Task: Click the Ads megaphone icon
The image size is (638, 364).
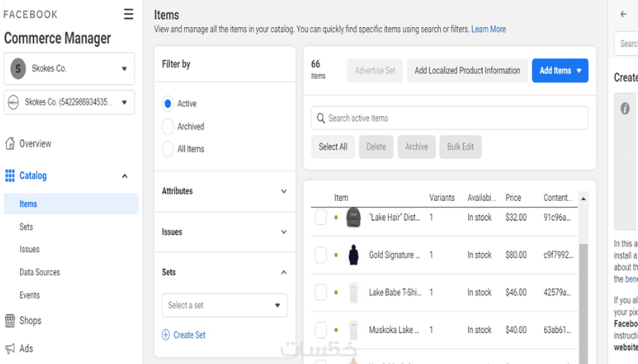Action: pyautogui.click(x=10, y=348)
